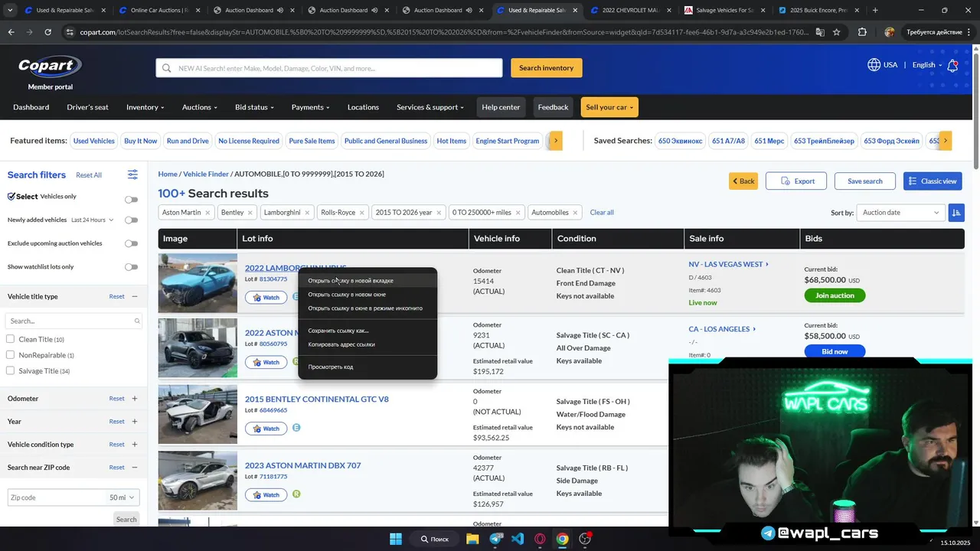980x551 pixels.
Task: Remove the Lamborghini filter chip
Action: (307, 213)
